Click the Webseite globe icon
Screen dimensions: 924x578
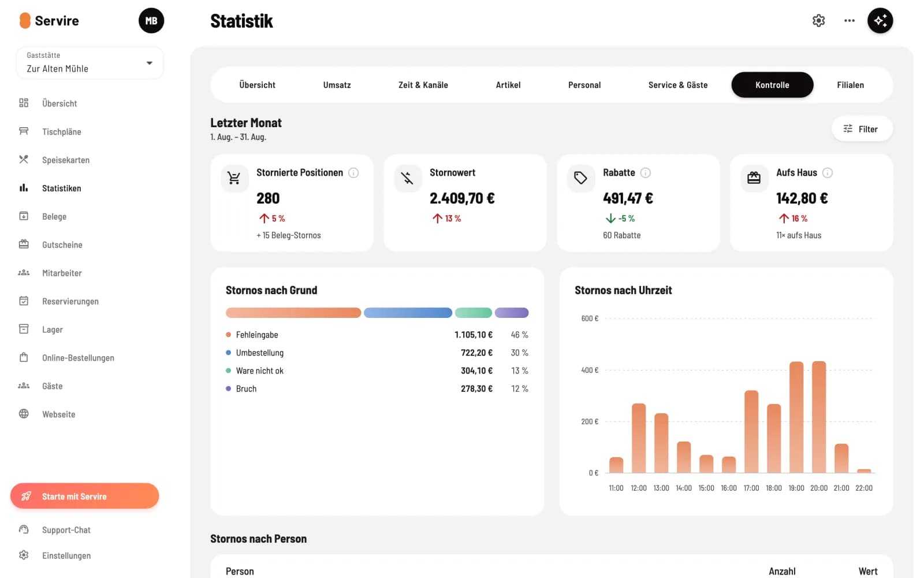click(x=24, y=414)
